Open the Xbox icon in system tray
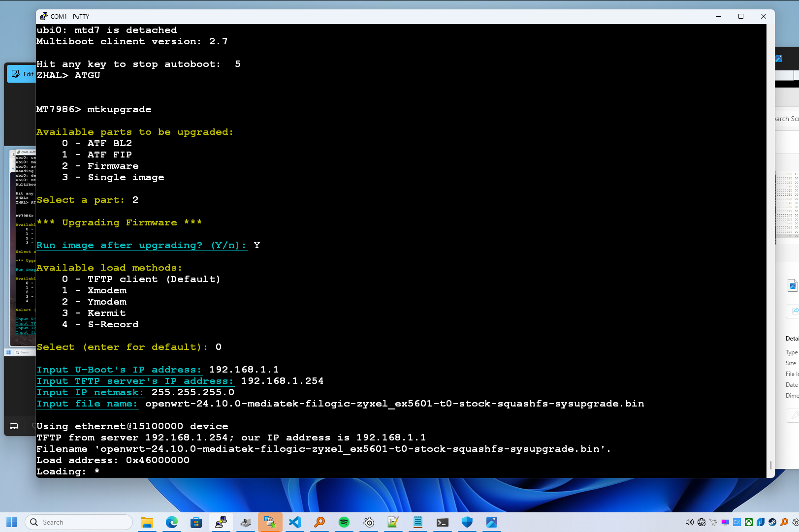The image size is (799, 532). (748, 522)
